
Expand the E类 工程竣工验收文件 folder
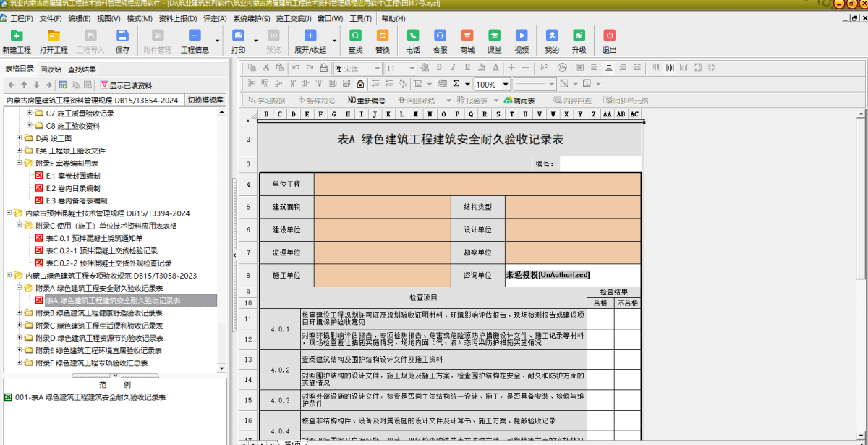[20, 151]
